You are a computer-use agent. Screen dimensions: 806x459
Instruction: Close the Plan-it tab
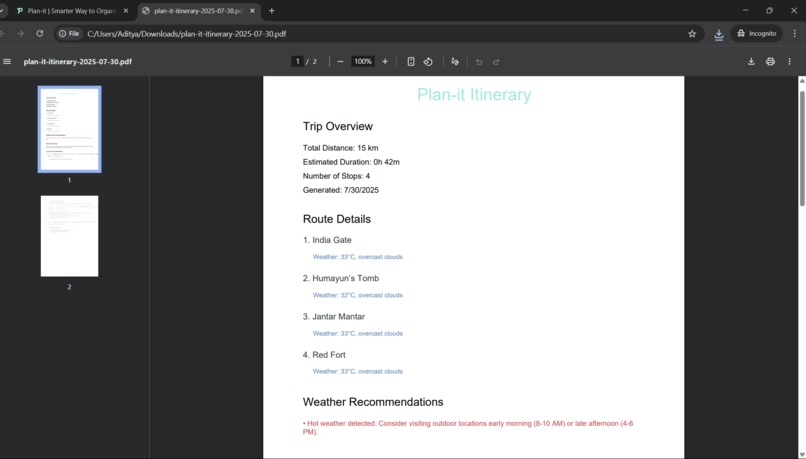[126, 11]
